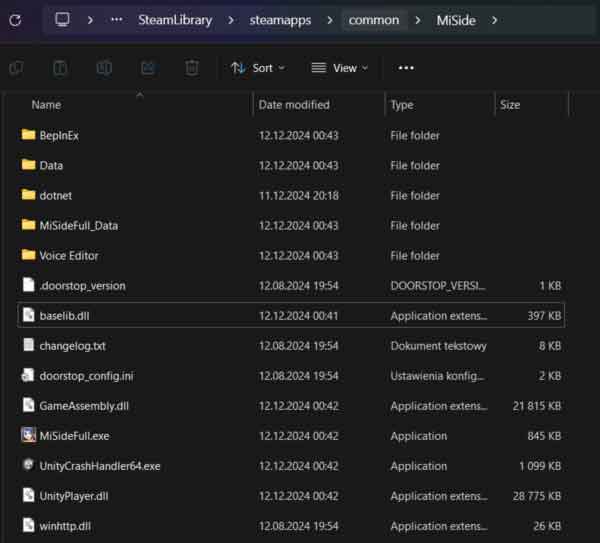Click the Dokument tekstowy type cell

439,346
